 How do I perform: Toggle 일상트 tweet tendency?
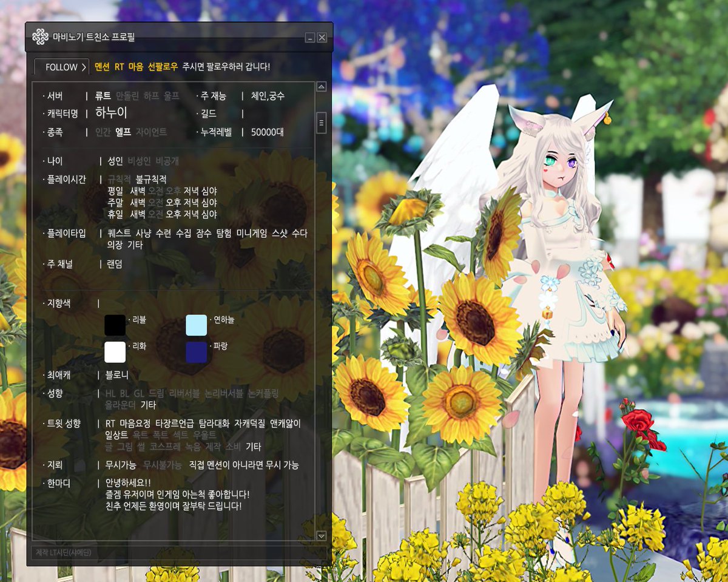coord(117,435)
